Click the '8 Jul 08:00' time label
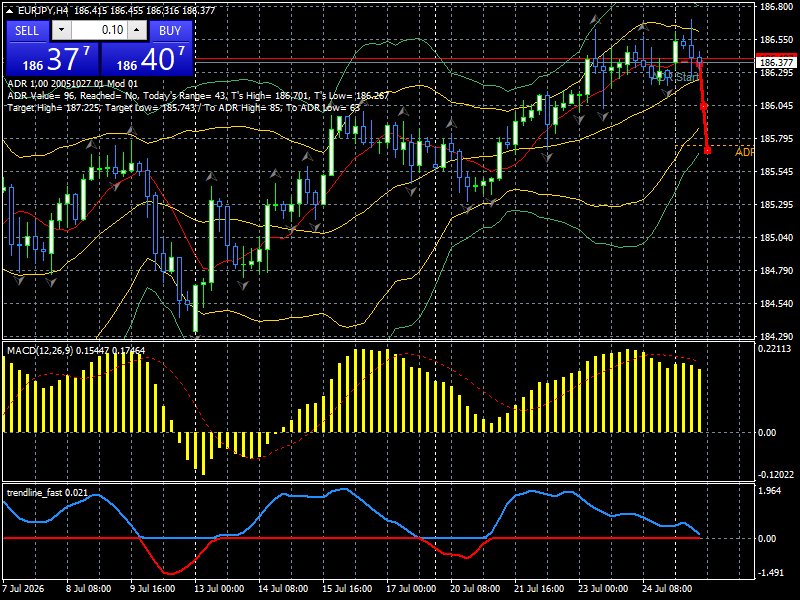Viewport: 800px width, 600px height. 89,588
